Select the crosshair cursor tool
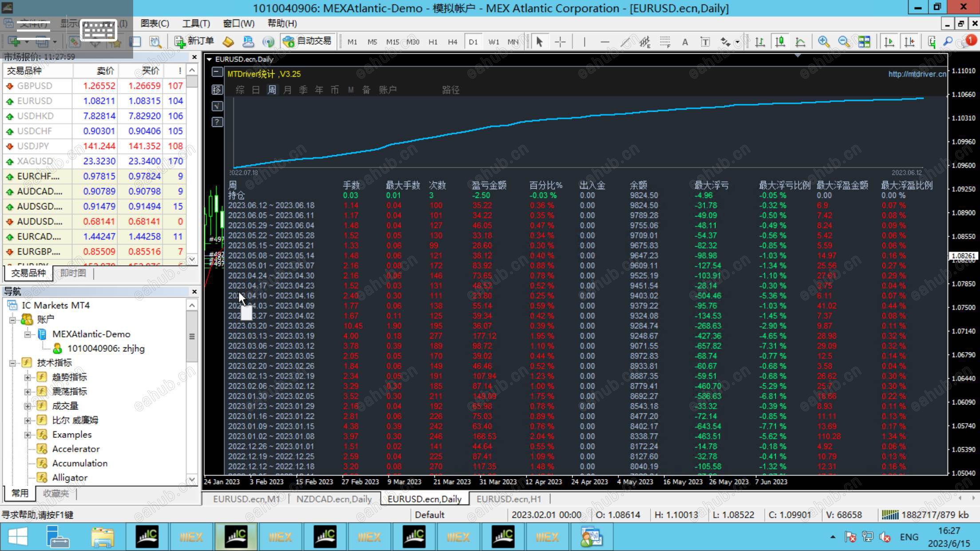Screen dimensions: 980x551 click(x=560, y=42)
